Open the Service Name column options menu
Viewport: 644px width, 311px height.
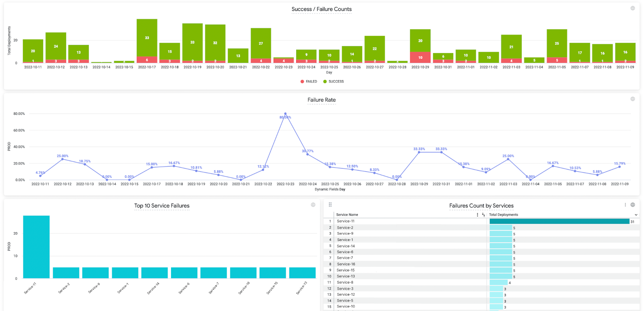click(477, 215)
